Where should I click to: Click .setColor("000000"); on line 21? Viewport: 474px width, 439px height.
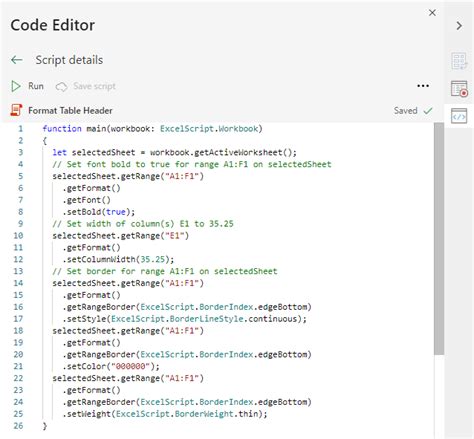click(x=111, y=366)
